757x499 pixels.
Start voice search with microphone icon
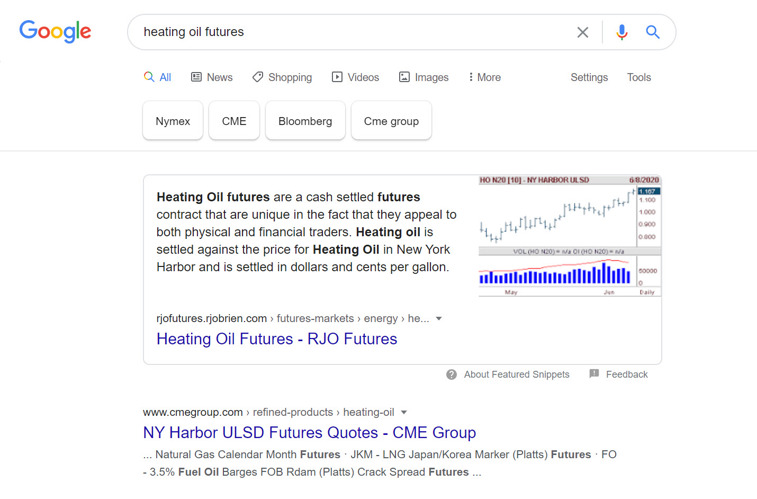click(x=622, y=32)
